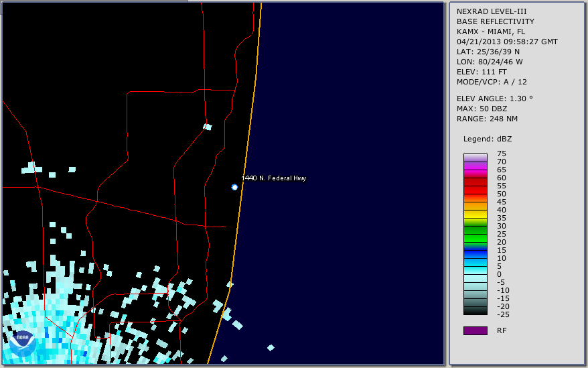Viewport: 588px width, 368px height.
Task: Click the '1440 N. Federal Hwy' map label
Action: (x=274, y=178)
